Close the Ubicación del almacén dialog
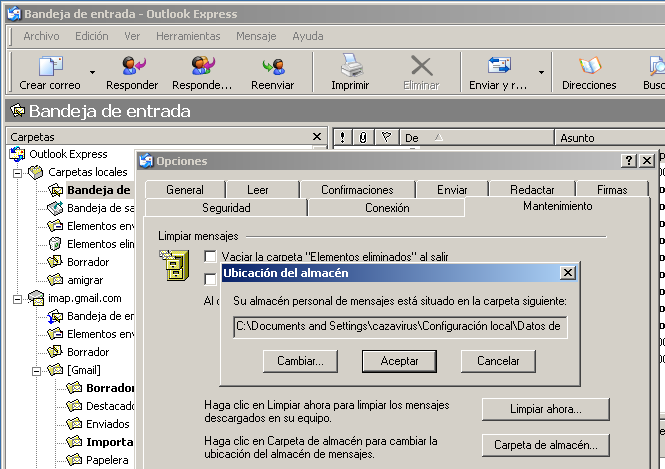 pos(567,273)
